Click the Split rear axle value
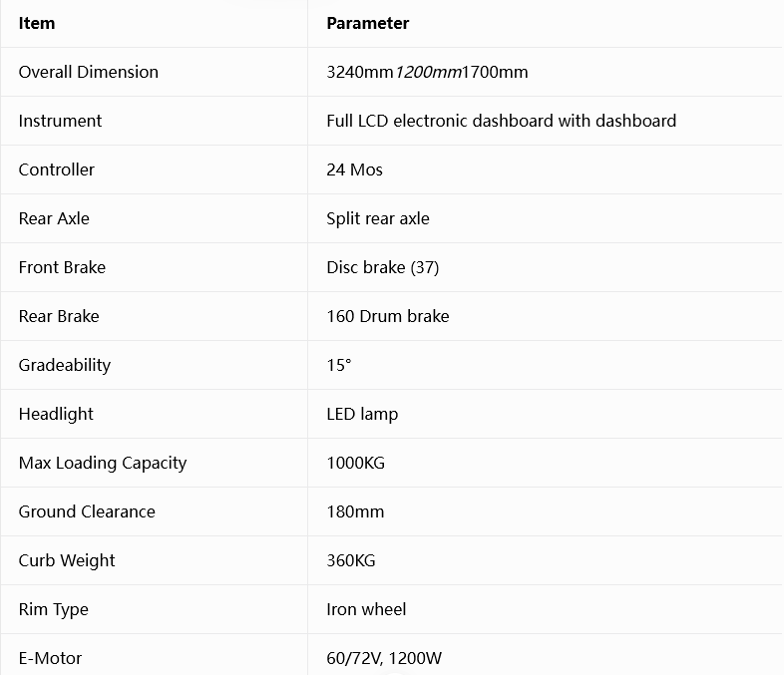Screen dimensions: 784x675 [378, 218]
